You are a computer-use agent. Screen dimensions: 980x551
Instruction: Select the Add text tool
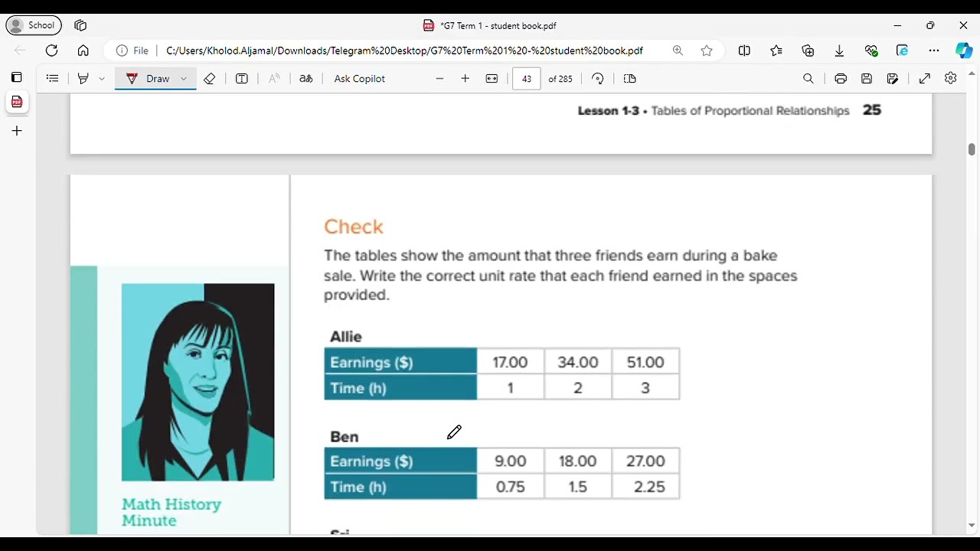(x=242, y=78)
